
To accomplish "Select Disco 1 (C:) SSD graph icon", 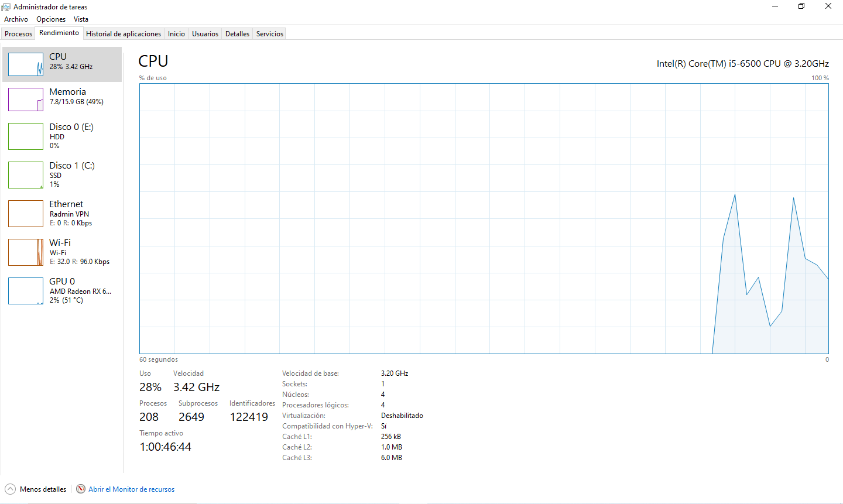I will 26,175.
